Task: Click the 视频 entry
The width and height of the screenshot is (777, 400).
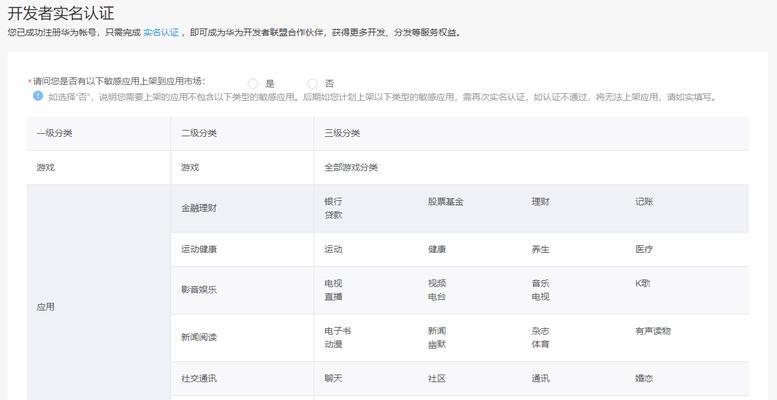Action: [x=437, y=284]
